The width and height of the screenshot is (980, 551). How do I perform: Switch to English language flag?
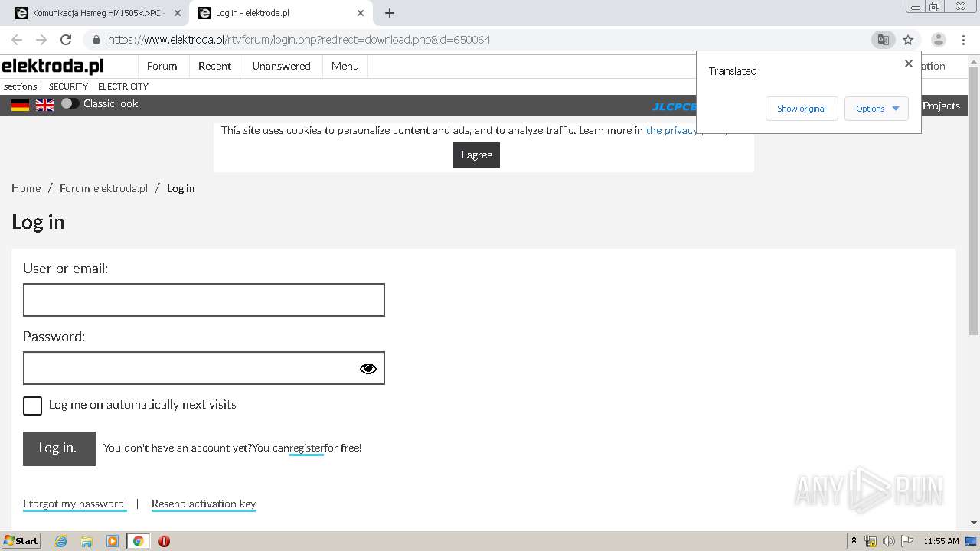pos(45,105)
